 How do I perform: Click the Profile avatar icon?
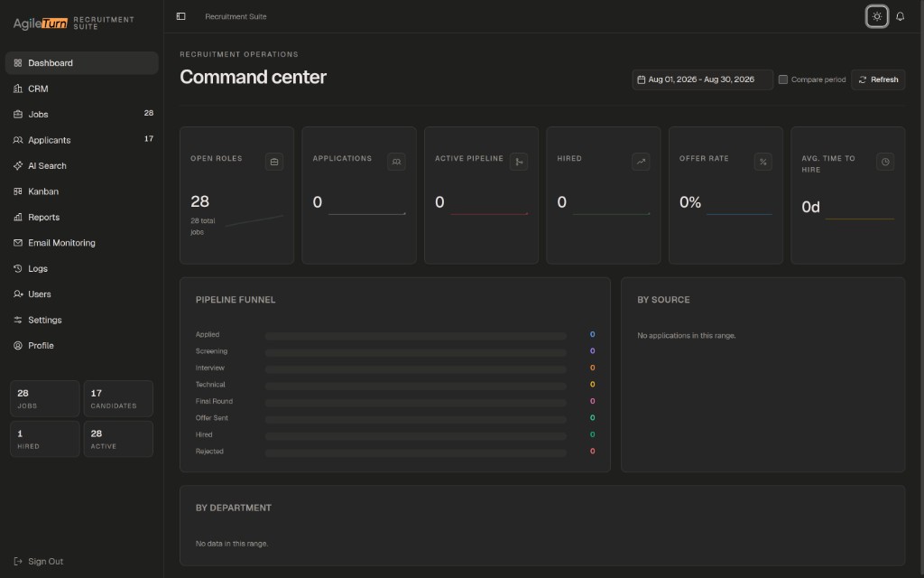(x=18, y=346)
